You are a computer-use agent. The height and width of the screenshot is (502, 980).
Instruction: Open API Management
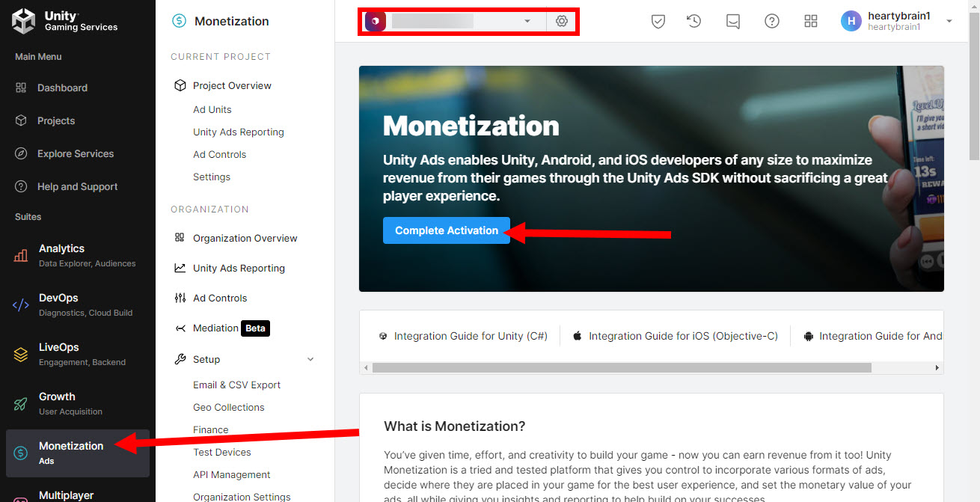(232, 474)
